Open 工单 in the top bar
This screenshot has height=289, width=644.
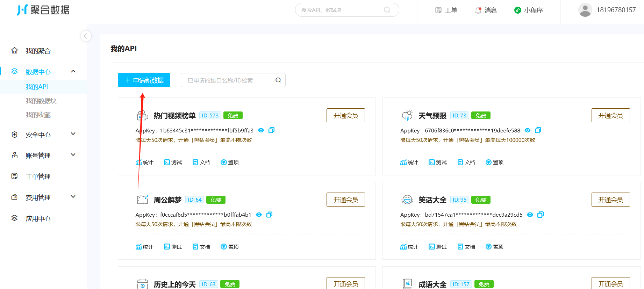click(x=446, y=10)
